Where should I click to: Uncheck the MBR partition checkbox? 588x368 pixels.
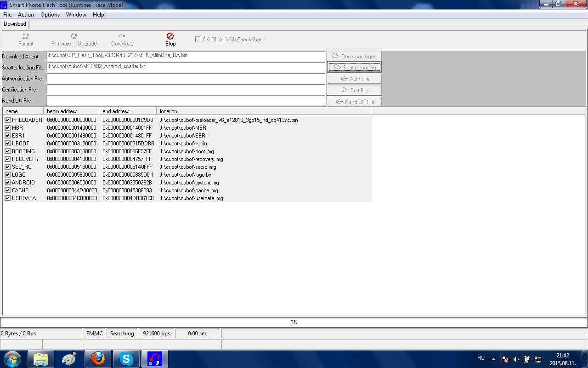[7, 128]
